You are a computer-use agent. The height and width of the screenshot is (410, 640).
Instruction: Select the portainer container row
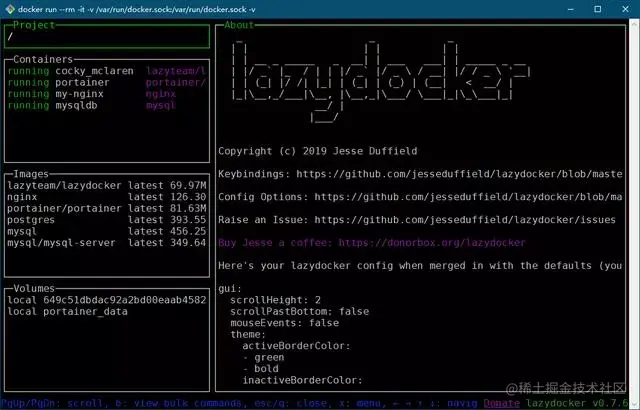coord(107,82)
